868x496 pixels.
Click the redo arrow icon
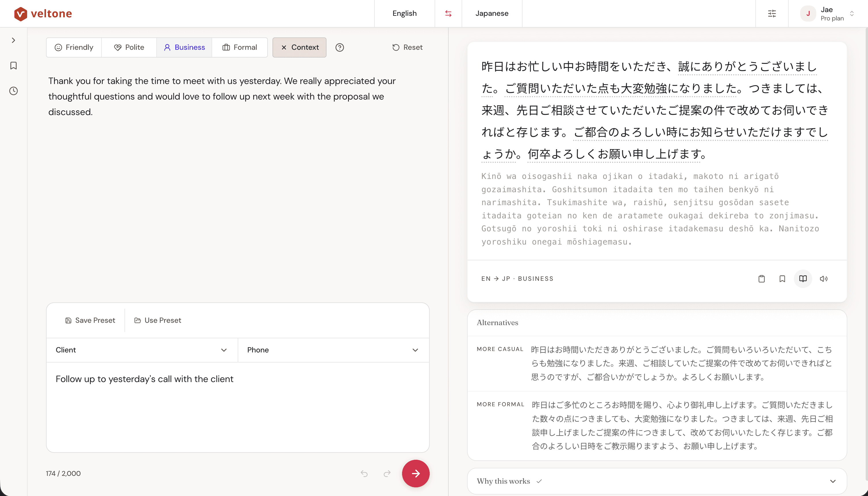(x=387, y=474)
